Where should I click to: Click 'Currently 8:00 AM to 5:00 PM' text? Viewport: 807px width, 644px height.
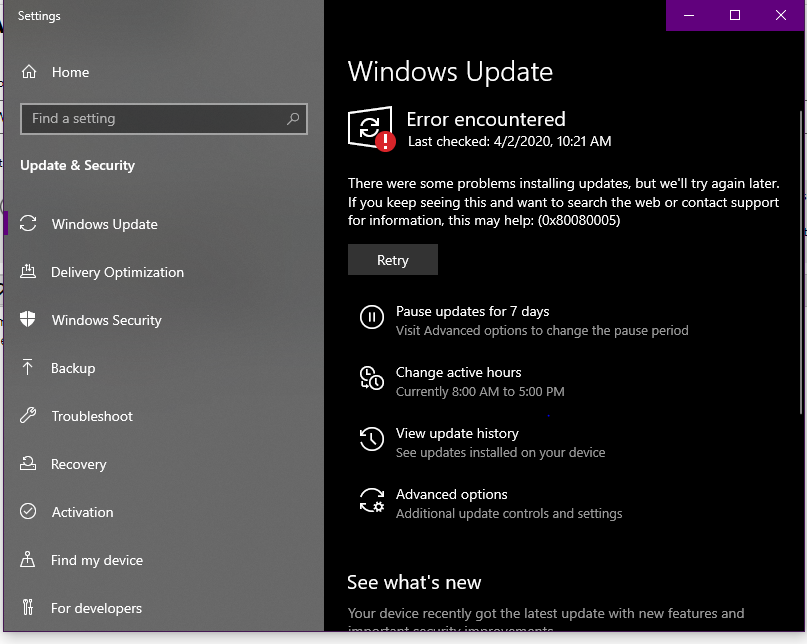click(x=480, y=392)
